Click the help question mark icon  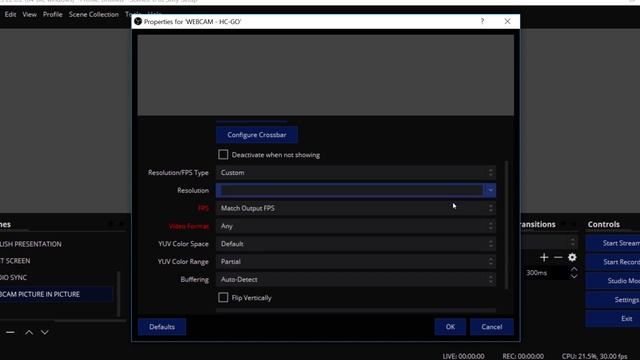click(x=482, y=21)
